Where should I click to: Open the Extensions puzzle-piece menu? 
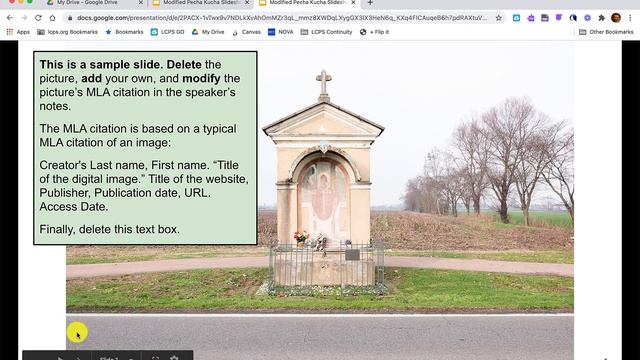pos(602,18)
